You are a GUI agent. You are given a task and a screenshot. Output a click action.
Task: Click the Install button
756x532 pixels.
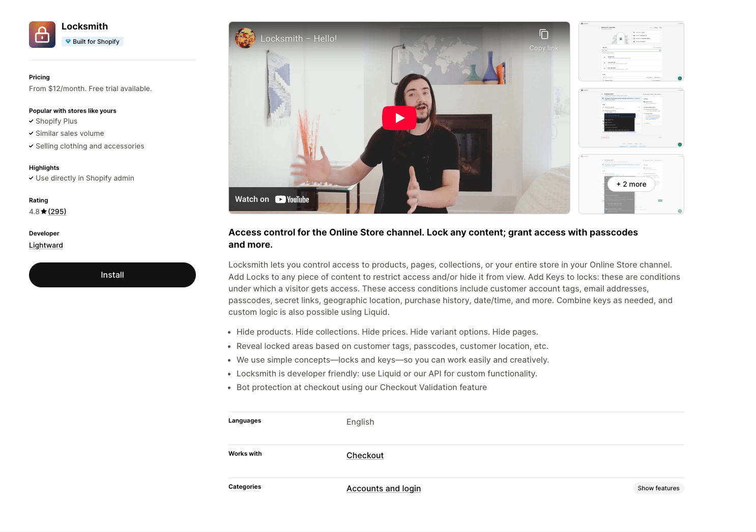112,275
